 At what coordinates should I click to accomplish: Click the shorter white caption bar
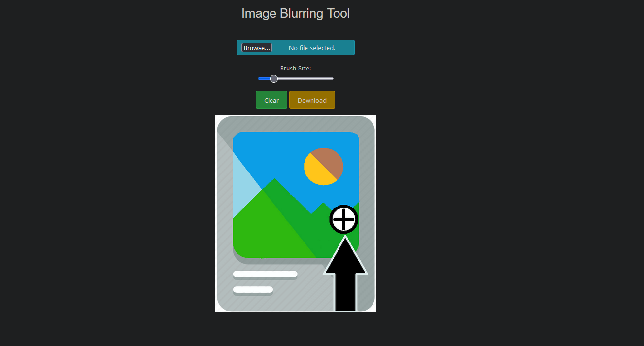(253, 290)
